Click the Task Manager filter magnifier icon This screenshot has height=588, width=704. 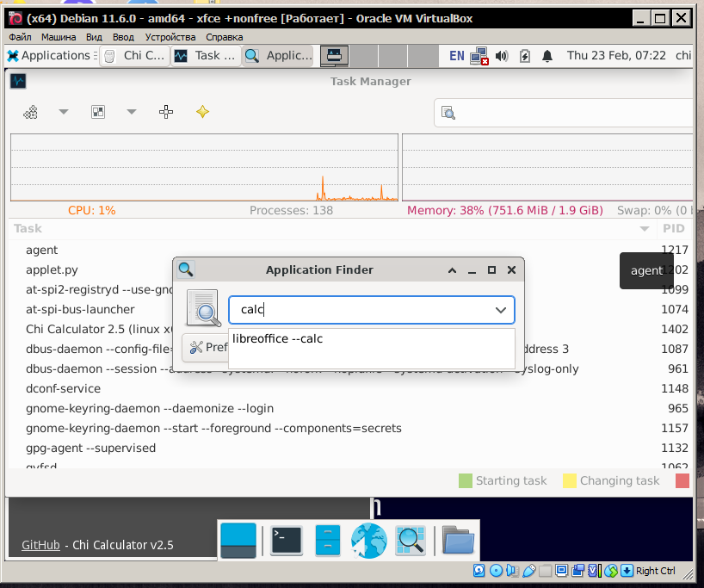click(448, 113)
